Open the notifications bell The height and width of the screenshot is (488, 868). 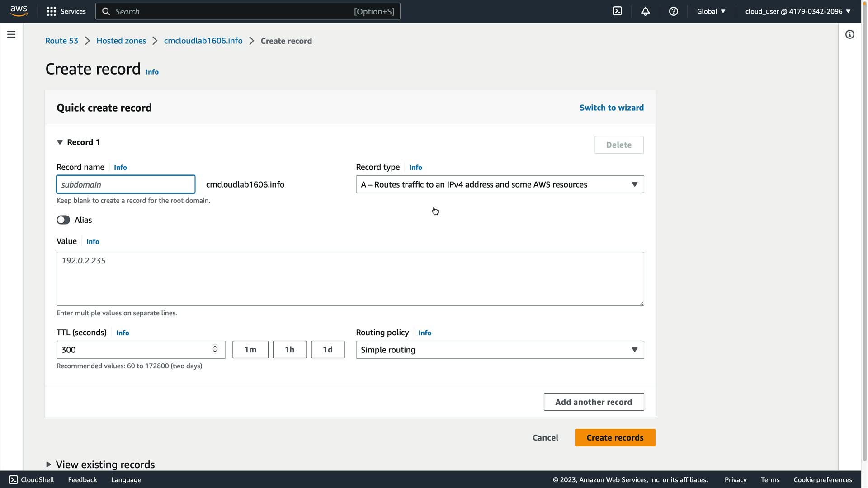point(645,11)
